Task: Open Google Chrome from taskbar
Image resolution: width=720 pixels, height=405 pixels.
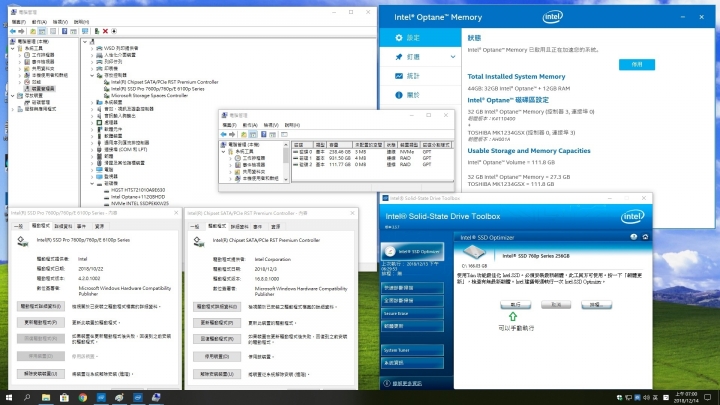Action: click(83, 398)
